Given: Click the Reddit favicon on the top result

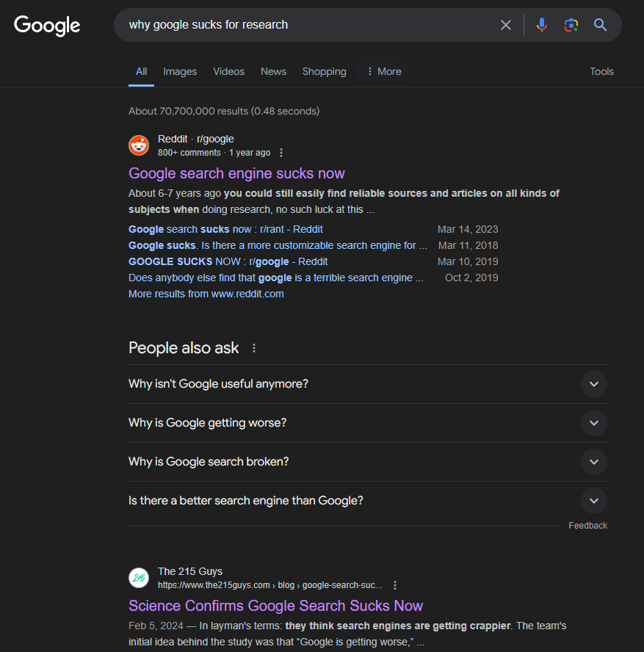Looking at the screenshot, I should pos(139,145).
